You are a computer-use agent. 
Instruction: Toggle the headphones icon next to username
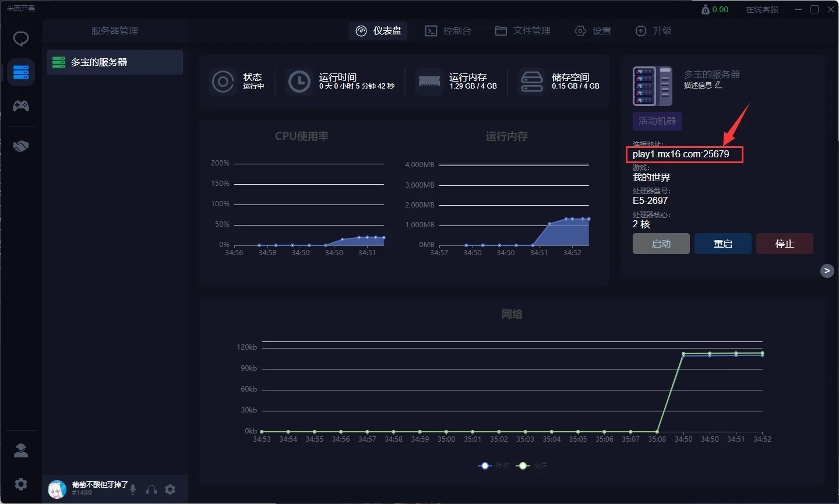coord(151,489)
